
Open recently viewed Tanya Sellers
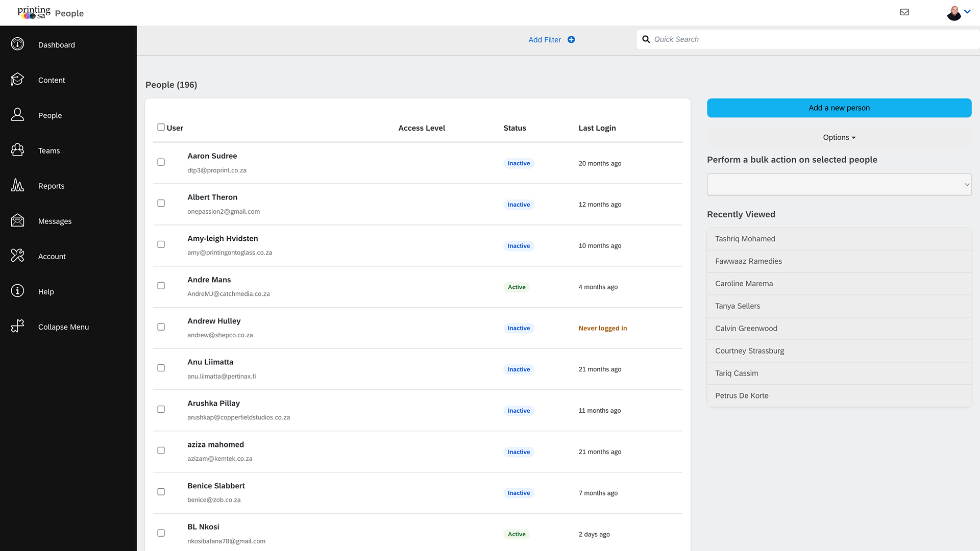839,306
